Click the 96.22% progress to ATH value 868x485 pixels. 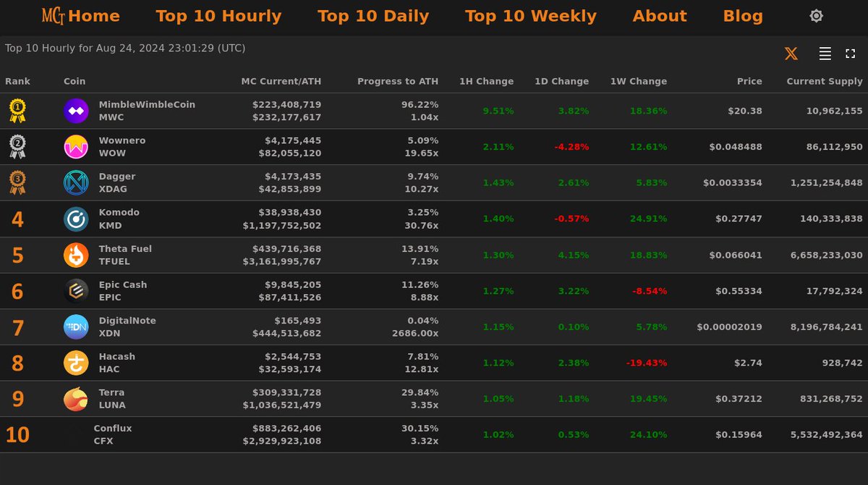pos(420,104)
